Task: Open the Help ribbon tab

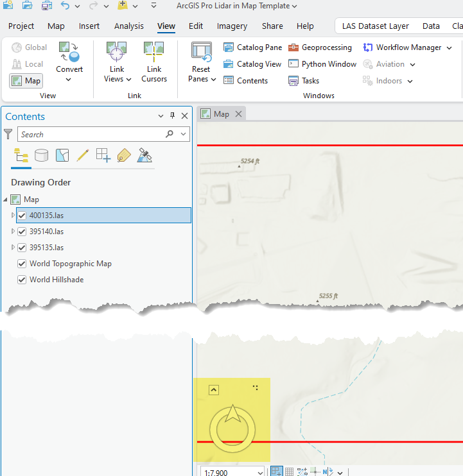Action: pos(305,26)
